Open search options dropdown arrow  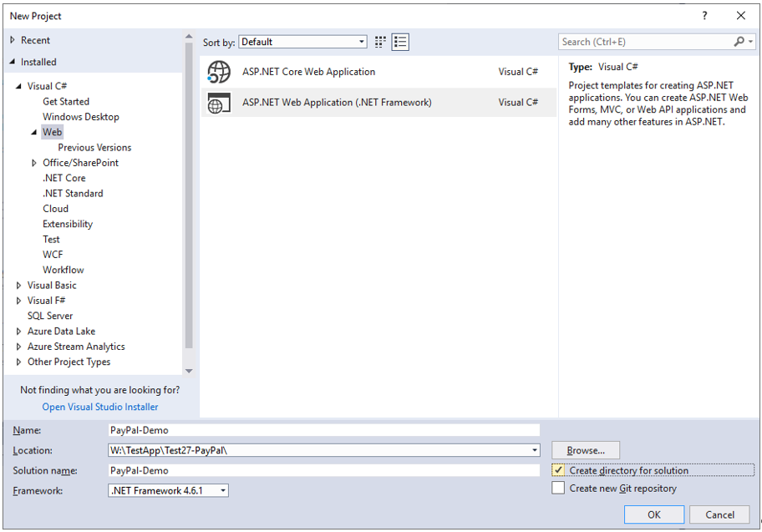tap(751, 42)
